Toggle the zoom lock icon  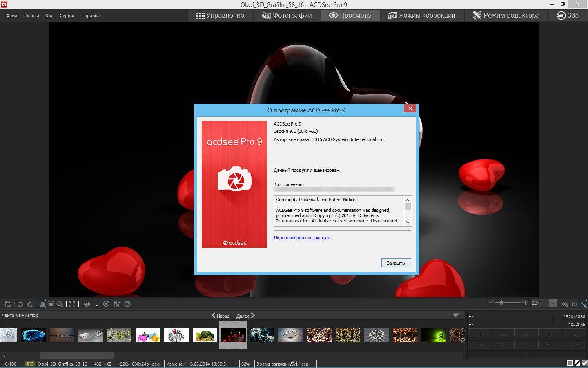pos(565,304)
